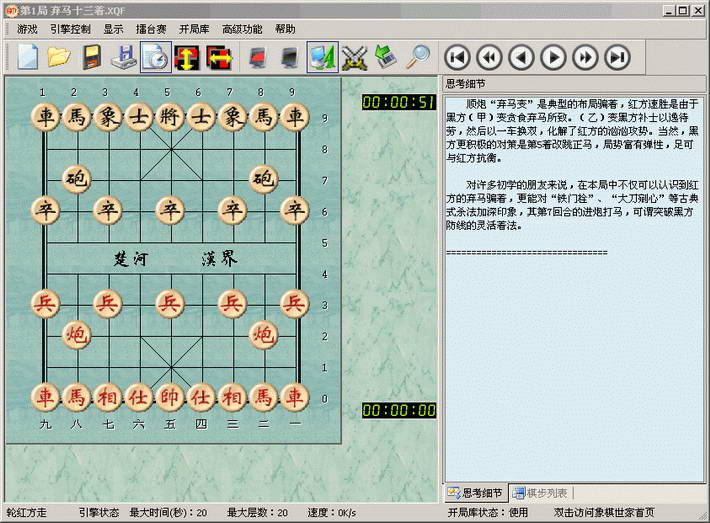This screenshot has height=523, width=710.
Task: Select the 思考细节 tab
Action: coord(476,492)
